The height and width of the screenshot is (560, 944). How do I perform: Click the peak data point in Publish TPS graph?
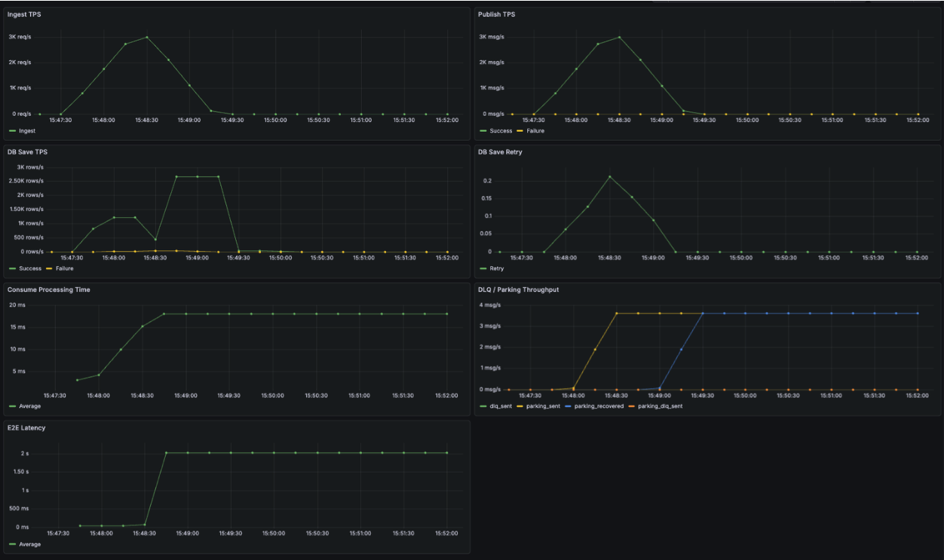pos(619,37)
